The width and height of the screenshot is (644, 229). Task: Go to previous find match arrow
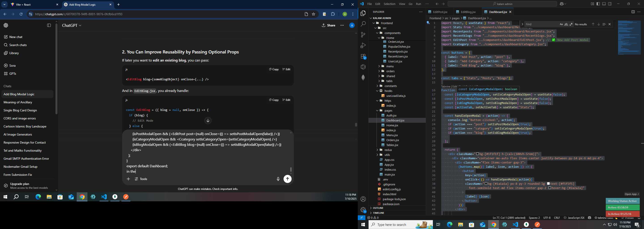coord(593,24)
